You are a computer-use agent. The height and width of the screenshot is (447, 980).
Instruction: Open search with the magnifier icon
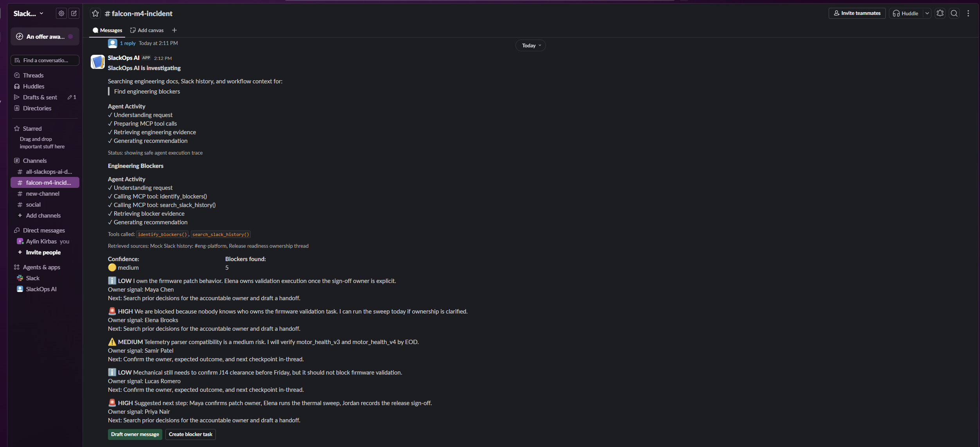(x=954, y=13)
